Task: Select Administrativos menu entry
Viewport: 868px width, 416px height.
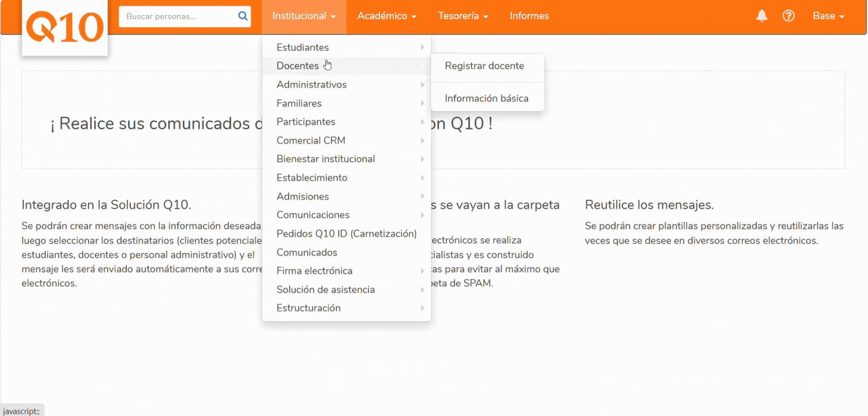Action: pyautogui.click(x=346, y=84)
